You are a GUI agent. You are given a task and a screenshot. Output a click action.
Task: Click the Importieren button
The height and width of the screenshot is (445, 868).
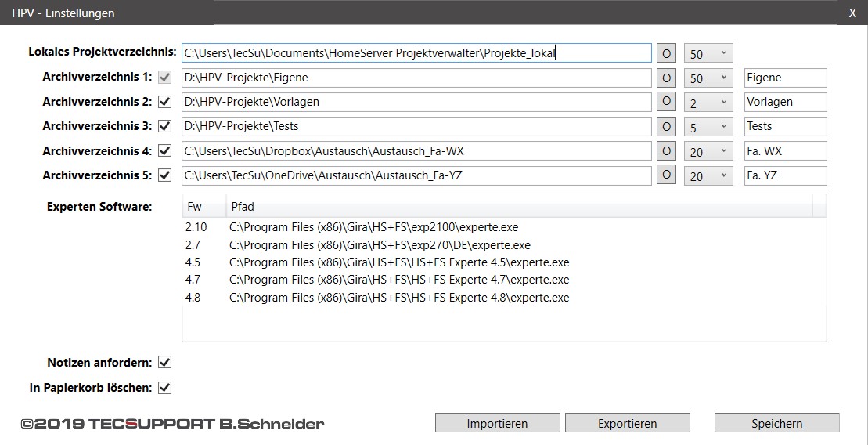(x=497, y=423)
